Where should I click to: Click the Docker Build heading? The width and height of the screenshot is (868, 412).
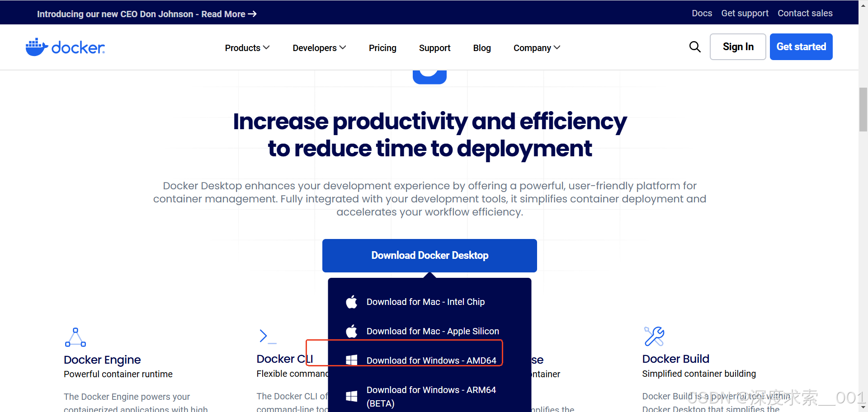(675, 359)
